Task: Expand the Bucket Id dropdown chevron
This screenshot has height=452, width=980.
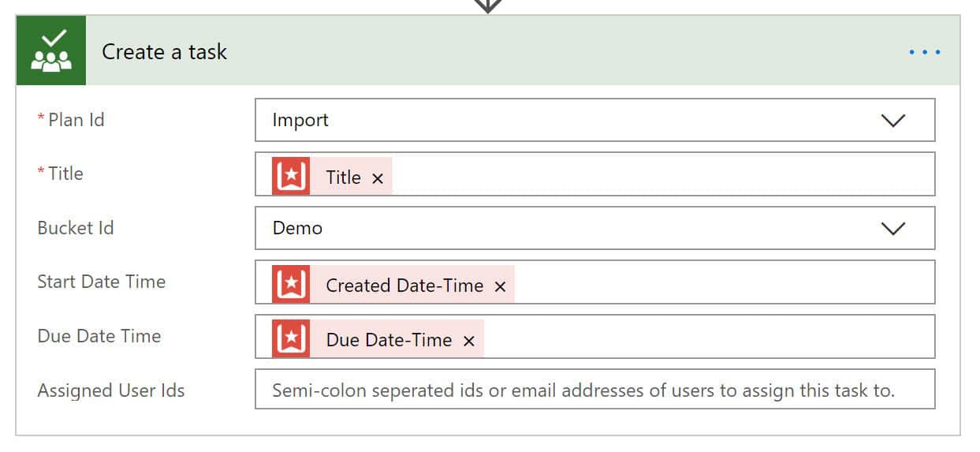Action: click(x=892, y=228)
